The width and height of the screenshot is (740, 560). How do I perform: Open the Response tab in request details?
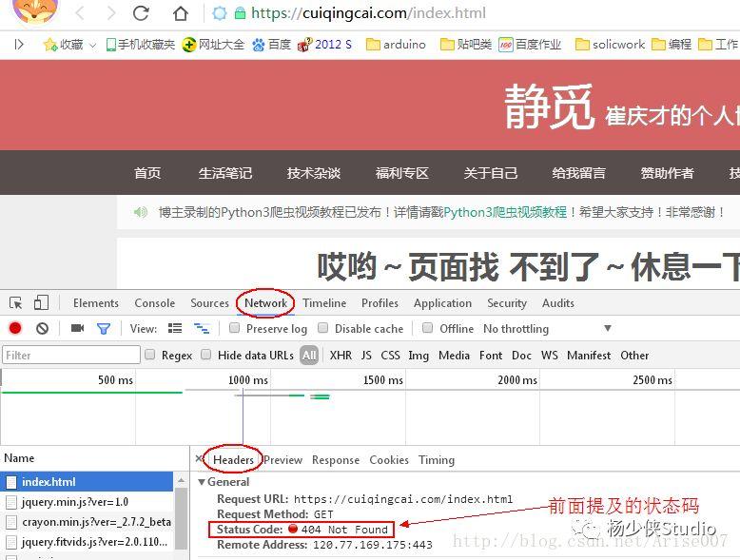click(336, 460)
